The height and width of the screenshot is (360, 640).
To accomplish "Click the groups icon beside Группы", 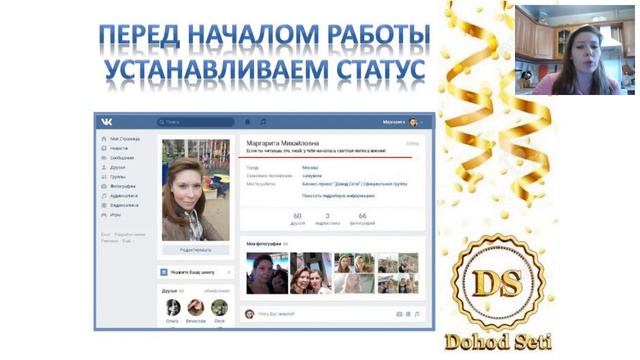I will pyautogui.click(x=104, y=177).
